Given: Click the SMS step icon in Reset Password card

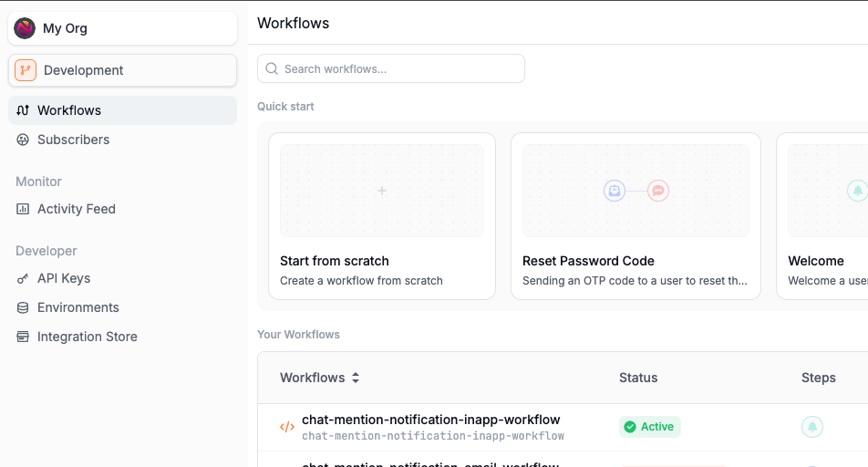Looking at the screenshot, I should [658, 191].
